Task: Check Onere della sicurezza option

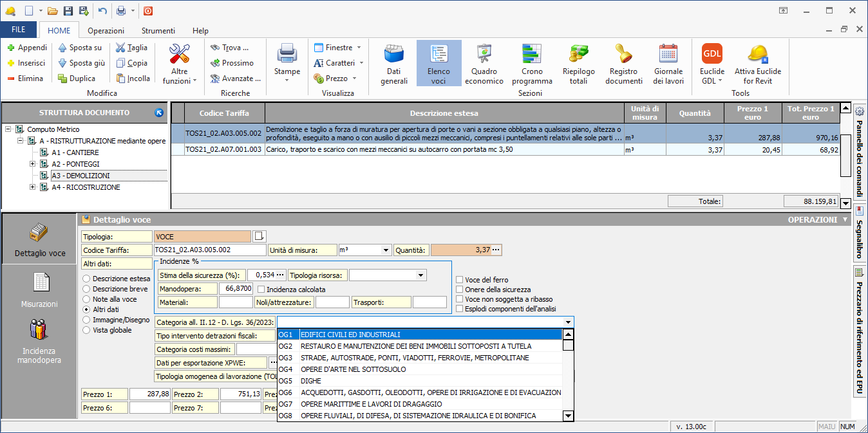Action: (x=459, y=290)
